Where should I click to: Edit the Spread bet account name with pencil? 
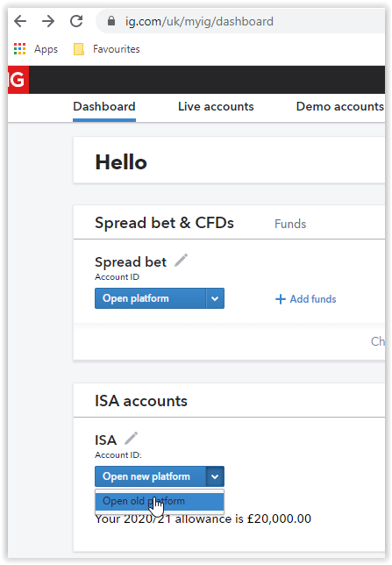[x=181, y=261]
